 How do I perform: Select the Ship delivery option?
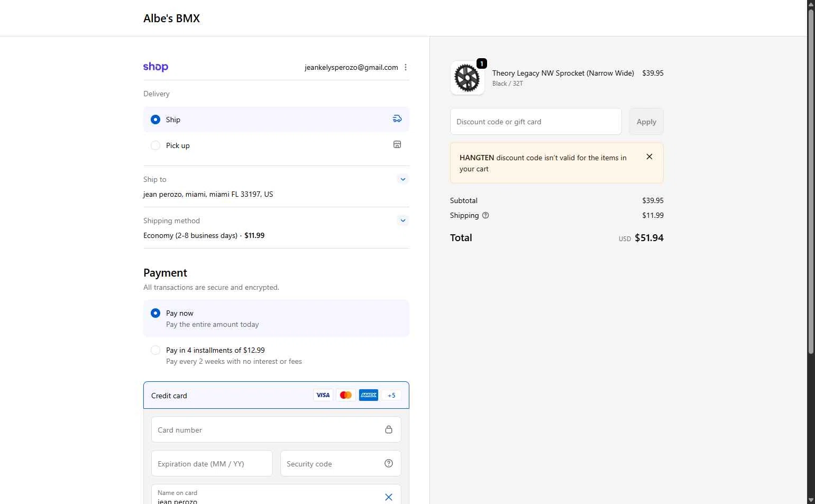276,120
